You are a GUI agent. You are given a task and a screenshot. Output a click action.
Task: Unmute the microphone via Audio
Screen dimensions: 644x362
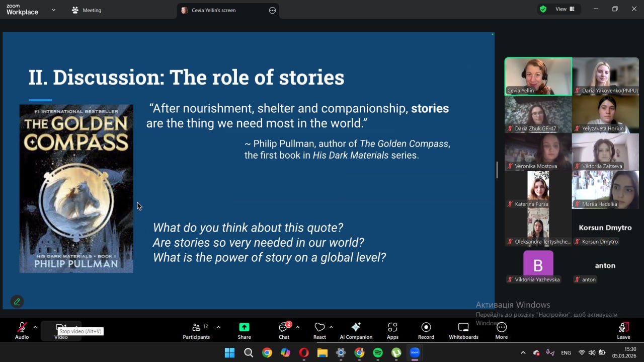22,330
